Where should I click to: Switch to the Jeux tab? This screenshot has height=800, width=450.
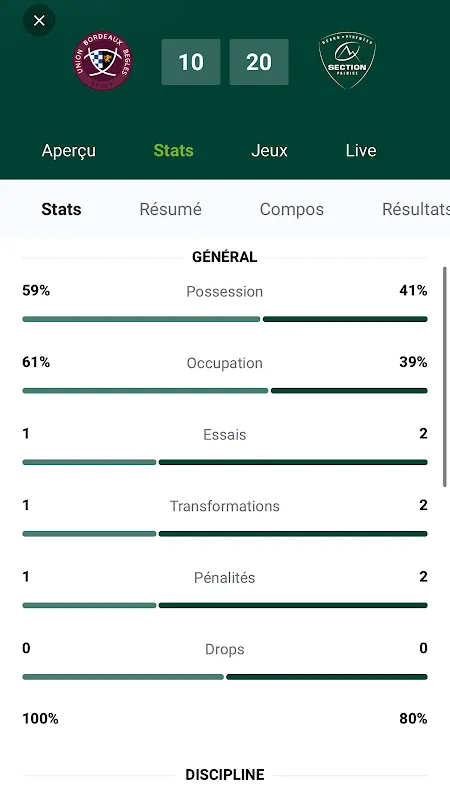pos(269,151)
